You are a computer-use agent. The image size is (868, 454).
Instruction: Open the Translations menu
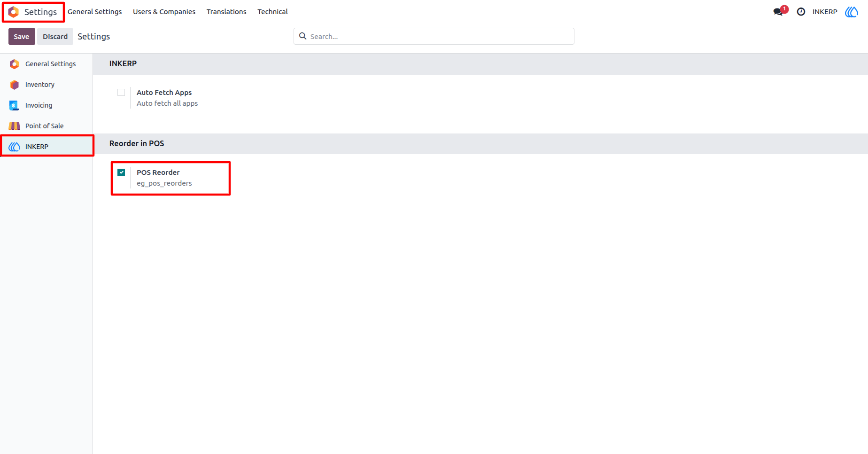[x=226, y=12]
